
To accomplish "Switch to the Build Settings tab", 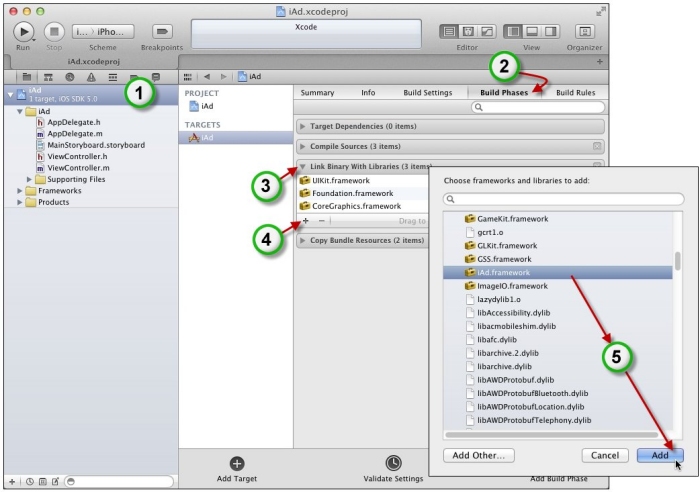I will pyautogui.click(x=428, y=93).
